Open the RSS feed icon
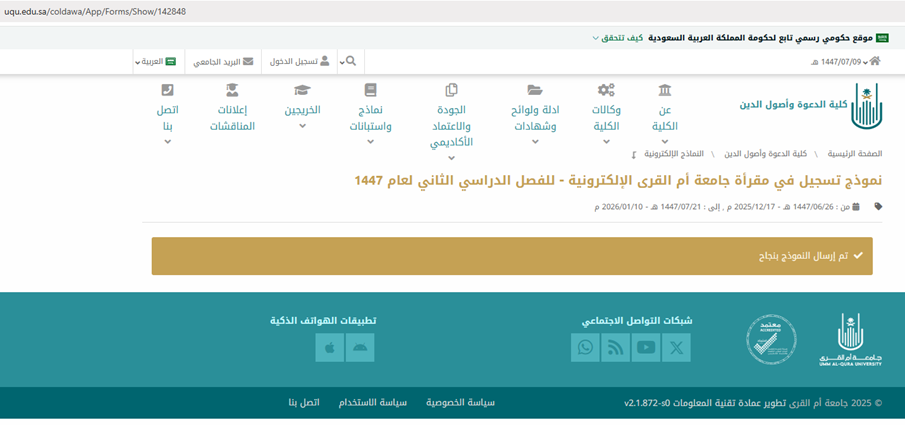 click(x=615, y=348)
